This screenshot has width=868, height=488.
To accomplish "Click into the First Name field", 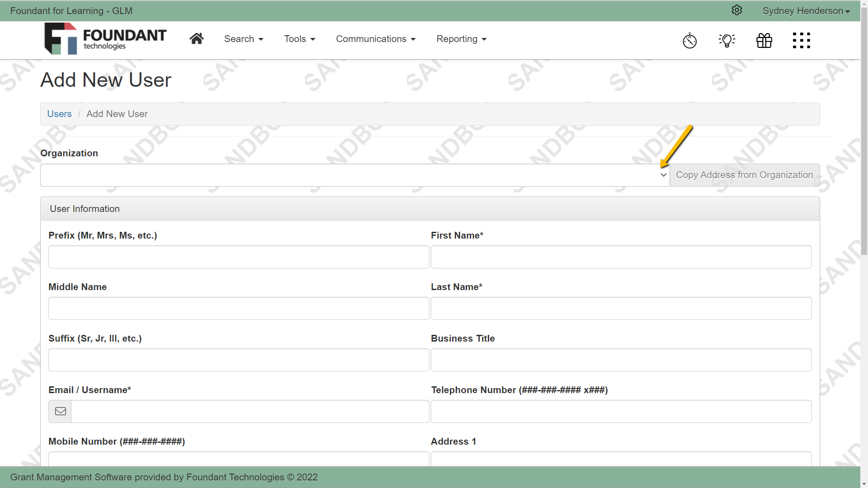I will point(621,257).
